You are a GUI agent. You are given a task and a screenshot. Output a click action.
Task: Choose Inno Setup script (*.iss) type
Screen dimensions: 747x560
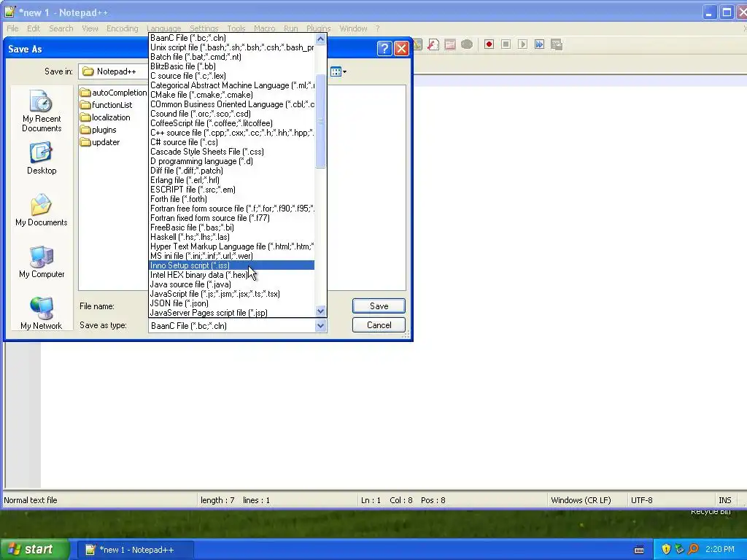231,265
